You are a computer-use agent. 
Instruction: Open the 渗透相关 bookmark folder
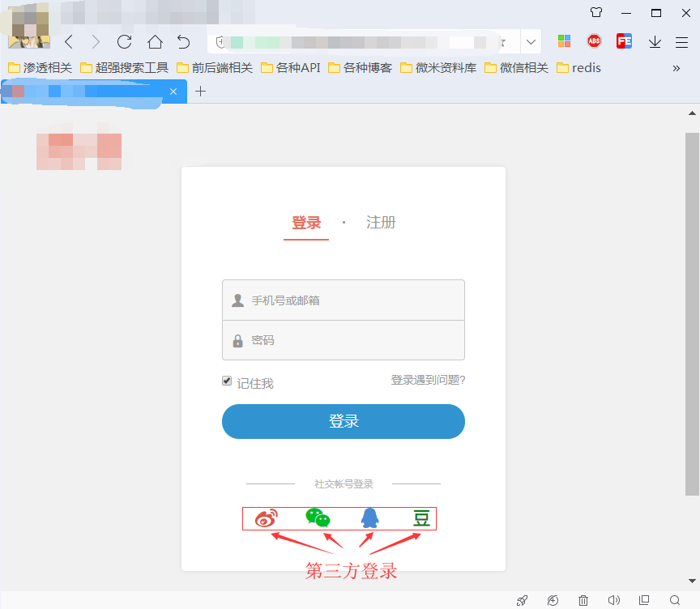(x=41, y=68)
